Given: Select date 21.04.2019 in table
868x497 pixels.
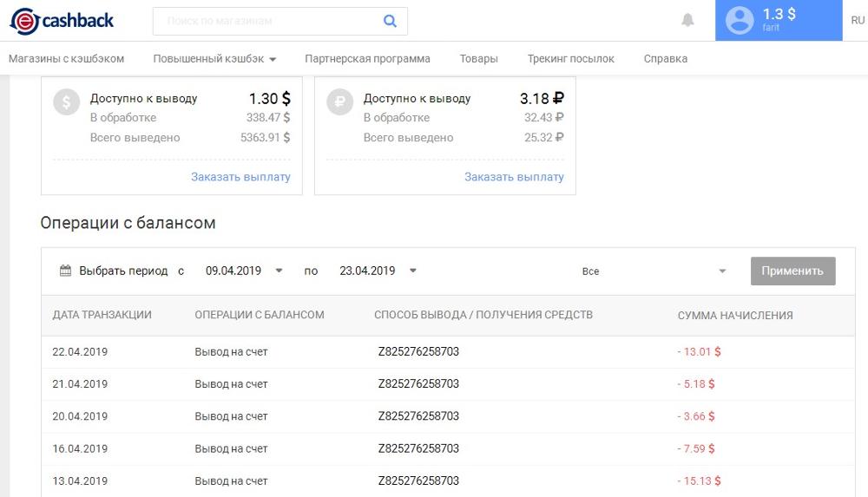Looking at the screenshot, I should click(80, 384).
